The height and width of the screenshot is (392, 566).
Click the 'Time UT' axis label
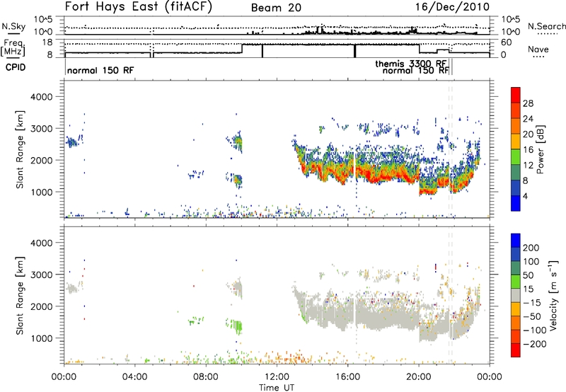click(x=277, y=388)
